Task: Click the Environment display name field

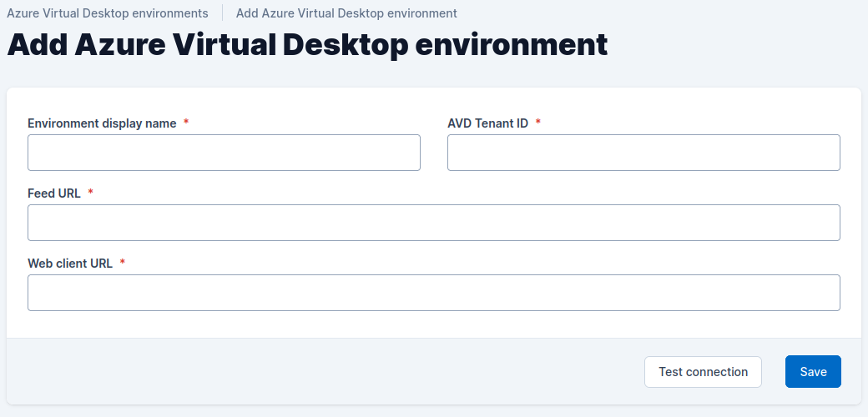Action: click(224, 153)
